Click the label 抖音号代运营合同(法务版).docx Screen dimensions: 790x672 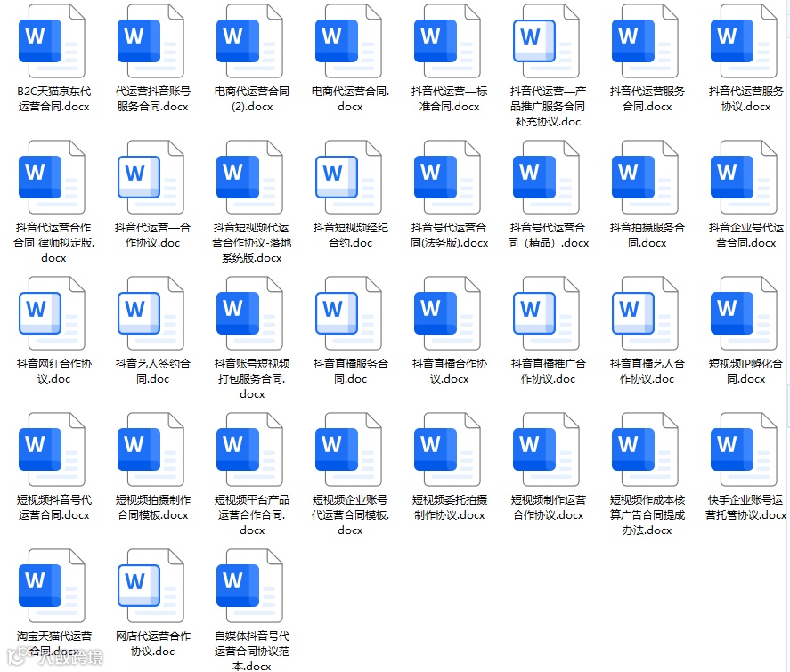click(450, 235)
